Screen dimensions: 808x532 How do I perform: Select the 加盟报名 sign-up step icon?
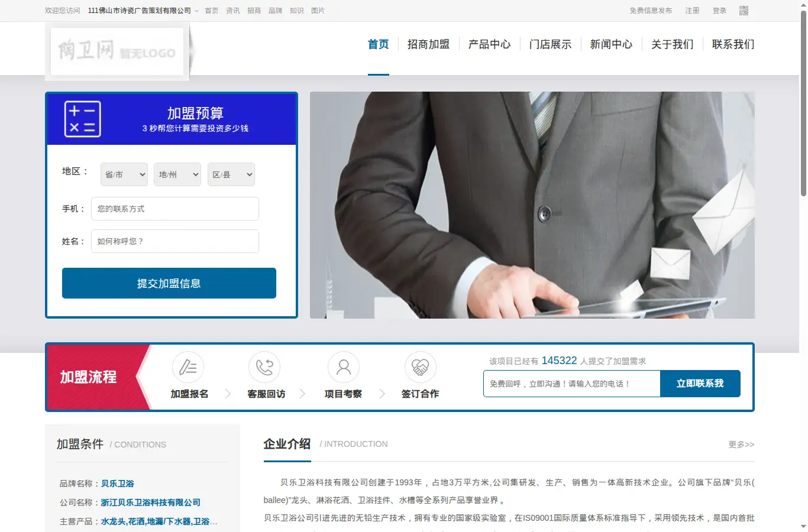tap(188, 367)
